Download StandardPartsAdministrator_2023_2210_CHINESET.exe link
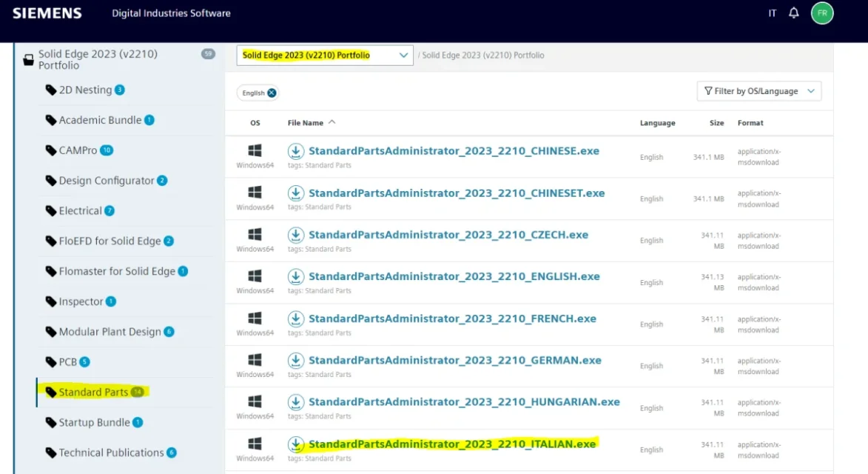The image size is (868, 474). [x=457, y=193]
